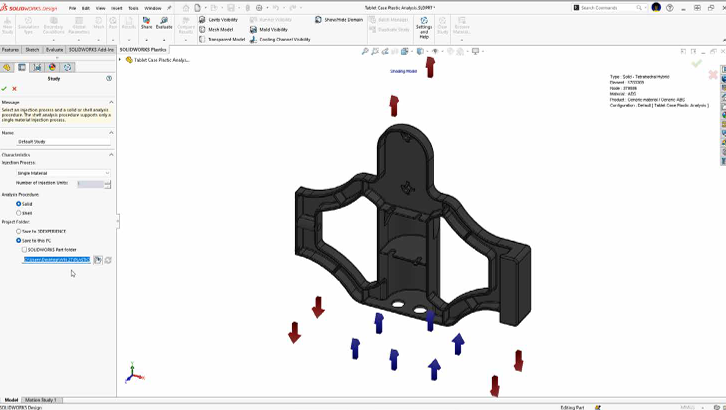This screenshot has height=410, width=726.
Task: Switch to the Evaluate tab
Action: click(x=54, y=50)
